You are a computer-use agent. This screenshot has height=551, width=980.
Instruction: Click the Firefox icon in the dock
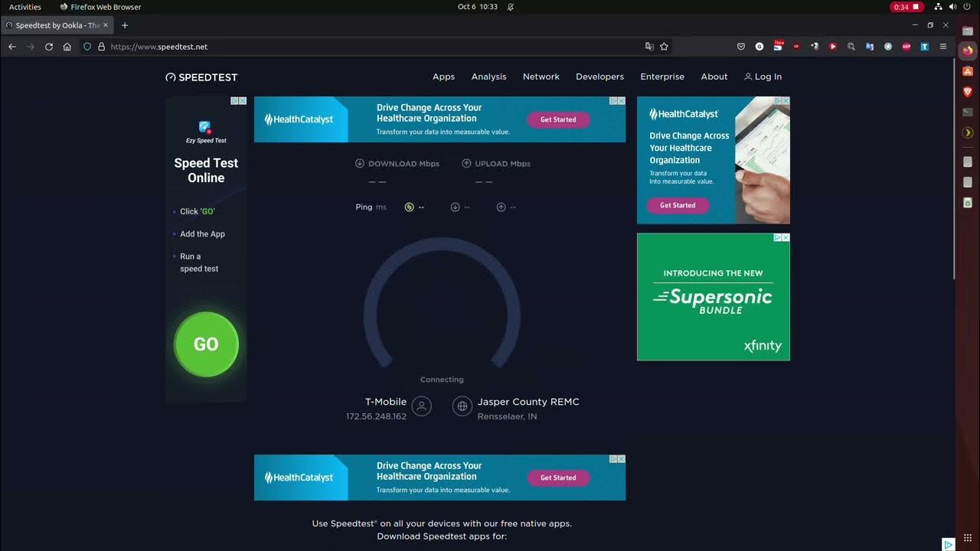pyautogui.click(x=968, y=51)
